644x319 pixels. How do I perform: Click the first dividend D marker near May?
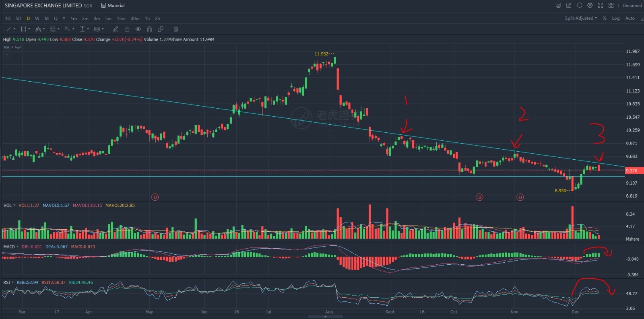[155, 197]
